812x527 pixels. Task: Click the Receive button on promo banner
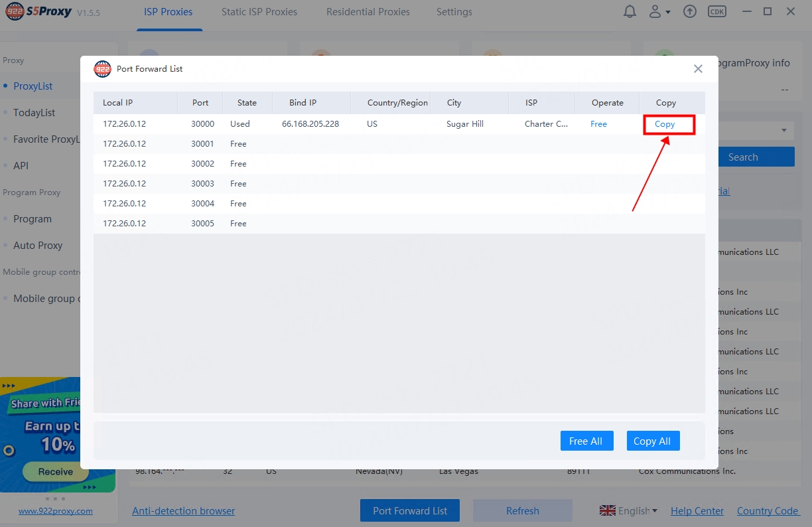click(56, 472)
